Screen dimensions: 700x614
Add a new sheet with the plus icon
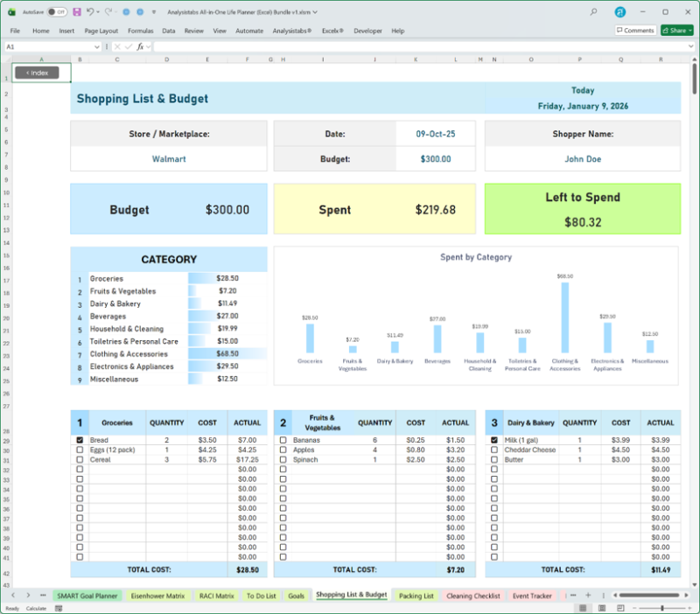tap(588, 596)
